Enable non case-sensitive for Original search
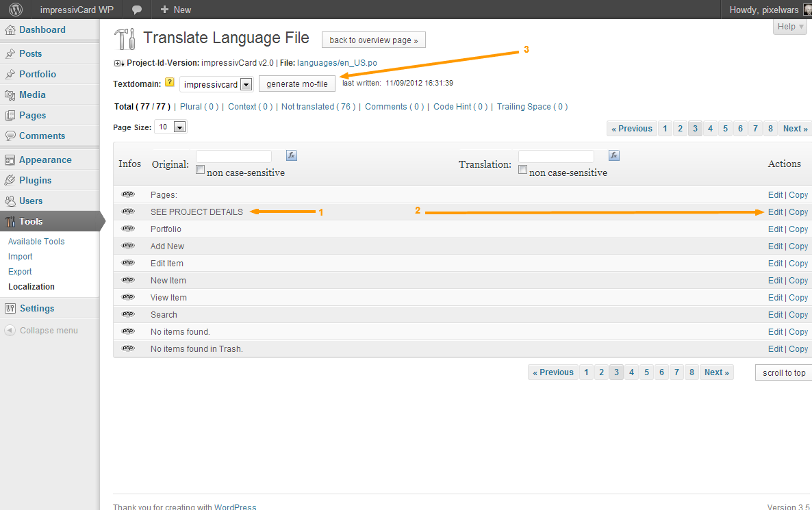Screen dimensions: 812x510 (201, 170)
